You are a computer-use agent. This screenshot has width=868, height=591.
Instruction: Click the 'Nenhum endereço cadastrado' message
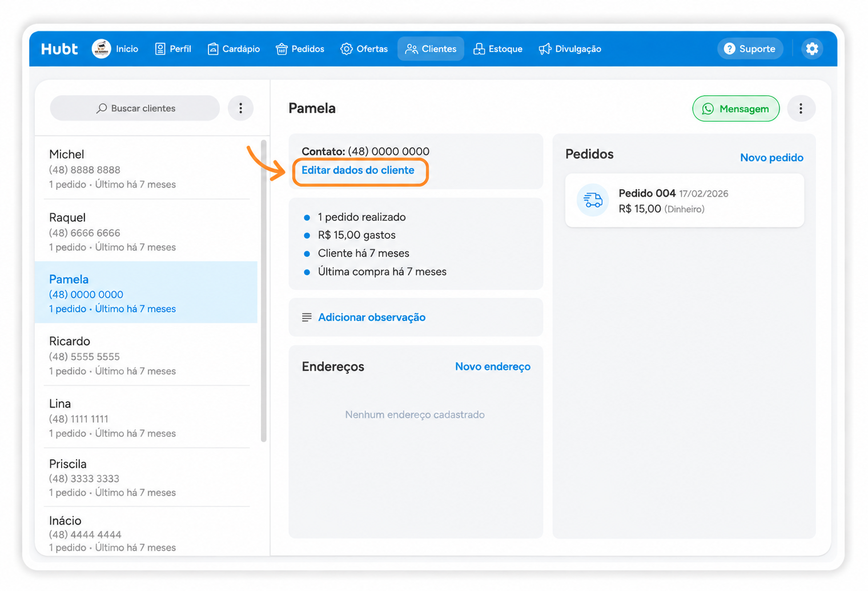[415, 415]
